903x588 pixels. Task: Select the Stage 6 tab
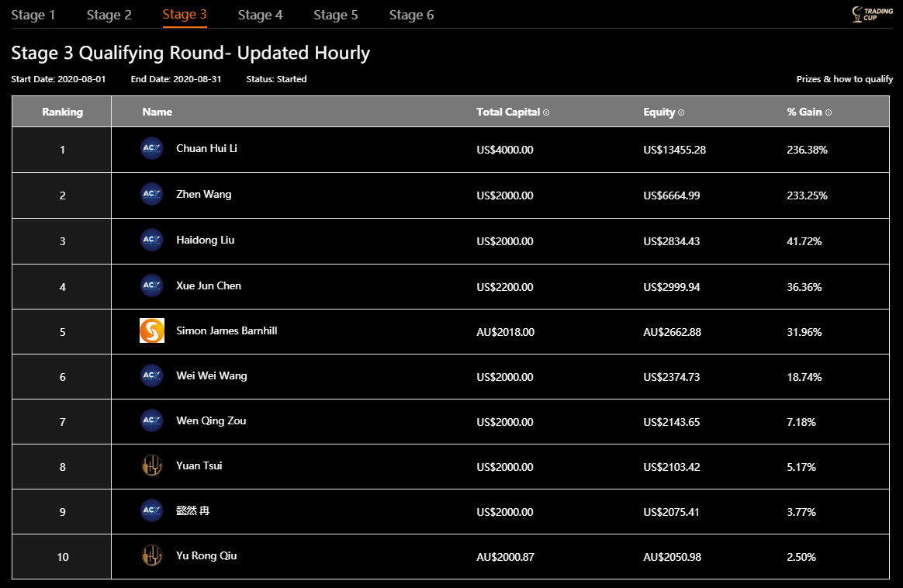point(411,14)
